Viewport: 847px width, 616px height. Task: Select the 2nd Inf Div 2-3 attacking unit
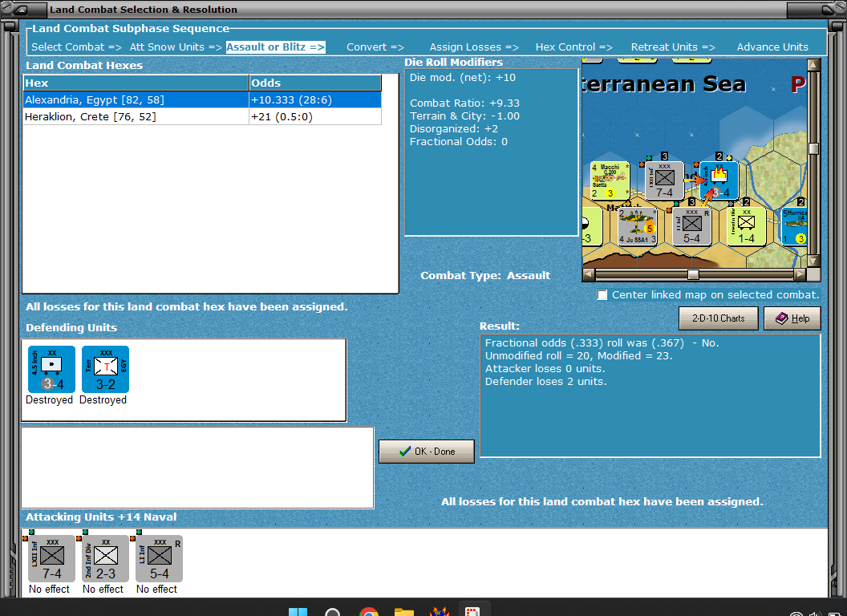[x=105, y=559]
